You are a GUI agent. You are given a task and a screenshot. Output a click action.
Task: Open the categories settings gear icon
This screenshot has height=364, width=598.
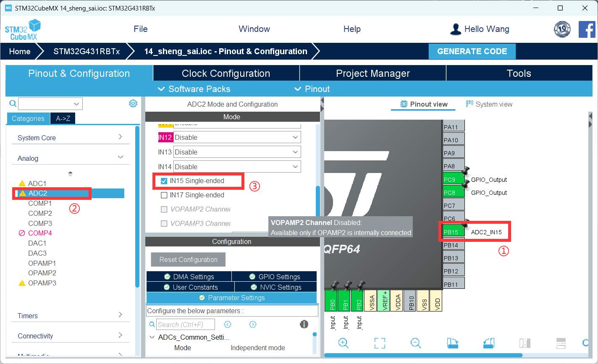click(133, 103)
